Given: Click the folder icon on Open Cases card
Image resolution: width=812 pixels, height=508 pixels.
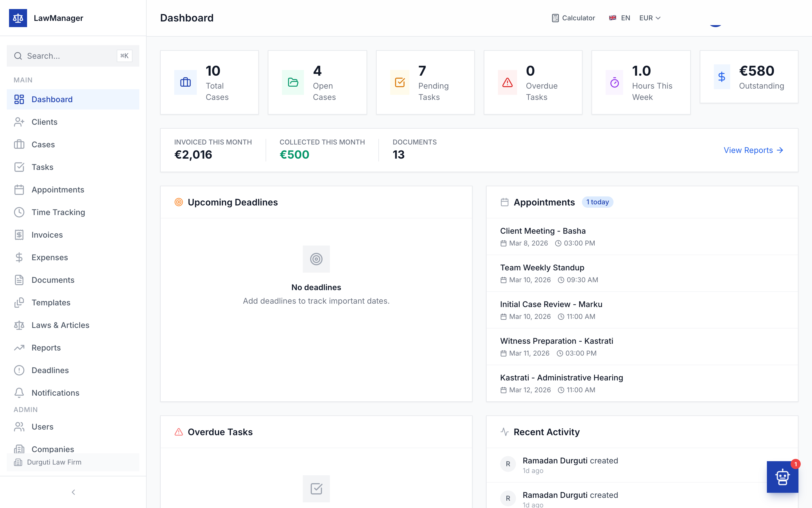Looking at the screenshot, I should (x=293, y=82).
